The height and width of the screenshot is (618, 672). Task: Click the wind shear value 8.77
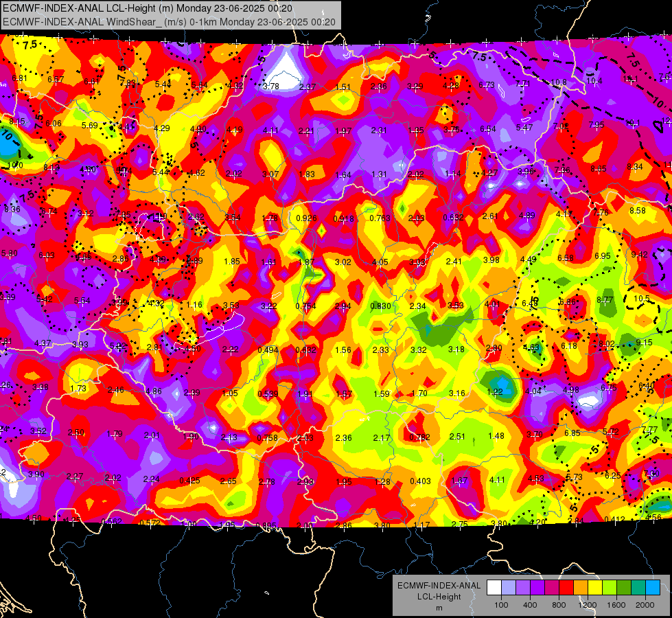pos(605,300)
